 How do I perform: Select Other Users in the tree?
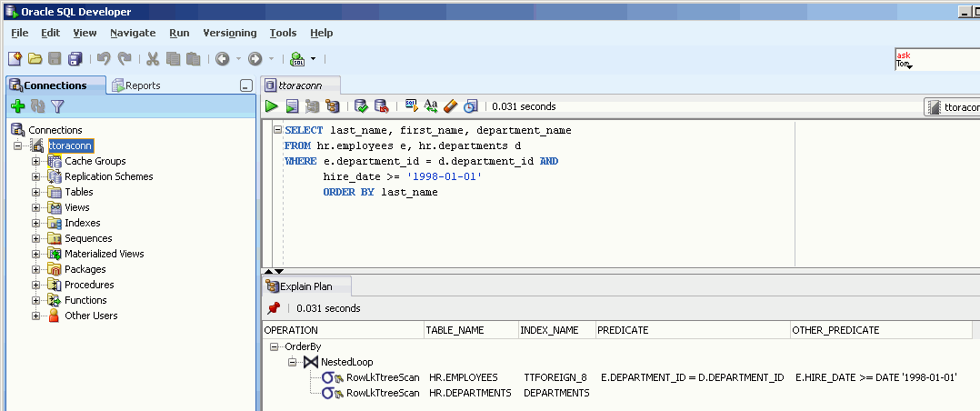91,316
